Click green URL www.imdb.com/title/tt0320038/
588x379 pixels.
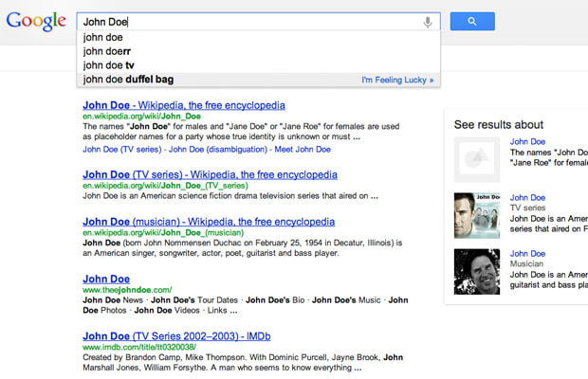[x=139, y=347]
